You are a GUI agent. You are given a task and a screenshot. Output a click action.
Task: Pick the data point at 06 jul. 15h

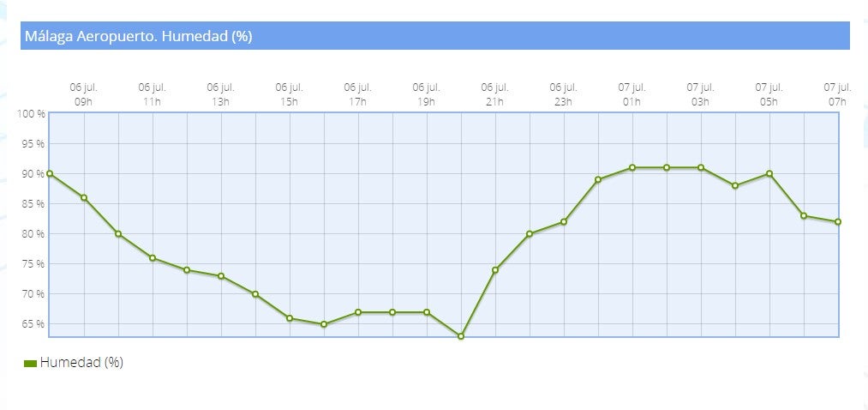coord(290,318)
